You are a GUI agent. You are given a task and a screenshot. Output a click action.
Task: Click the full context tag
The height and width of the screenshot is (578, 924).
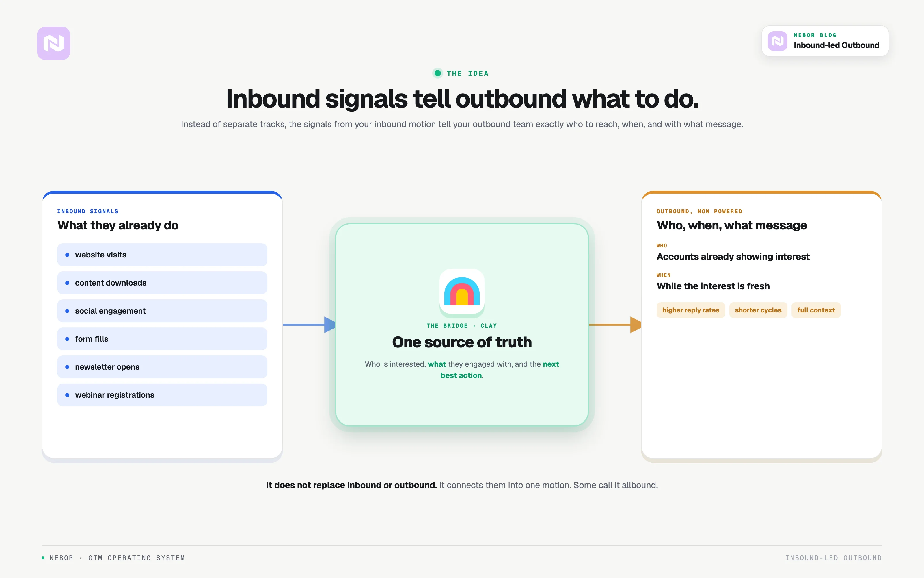[816, 310]
